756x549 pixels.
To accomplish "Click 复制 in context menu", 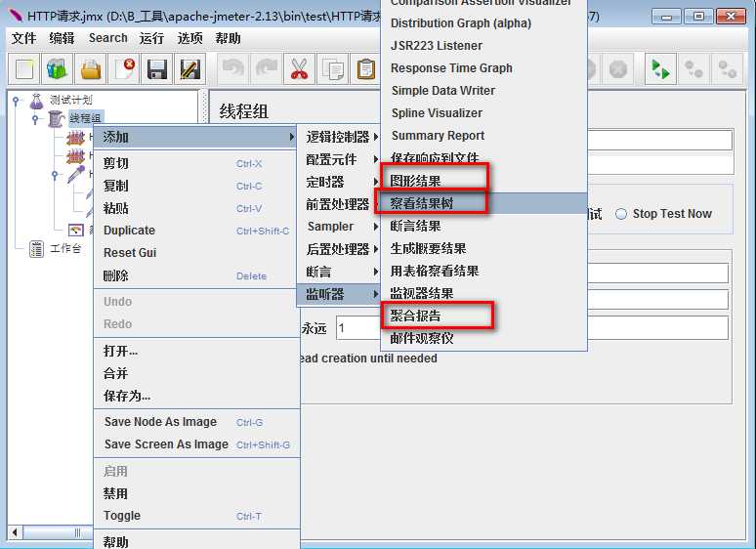I will 196,186.
